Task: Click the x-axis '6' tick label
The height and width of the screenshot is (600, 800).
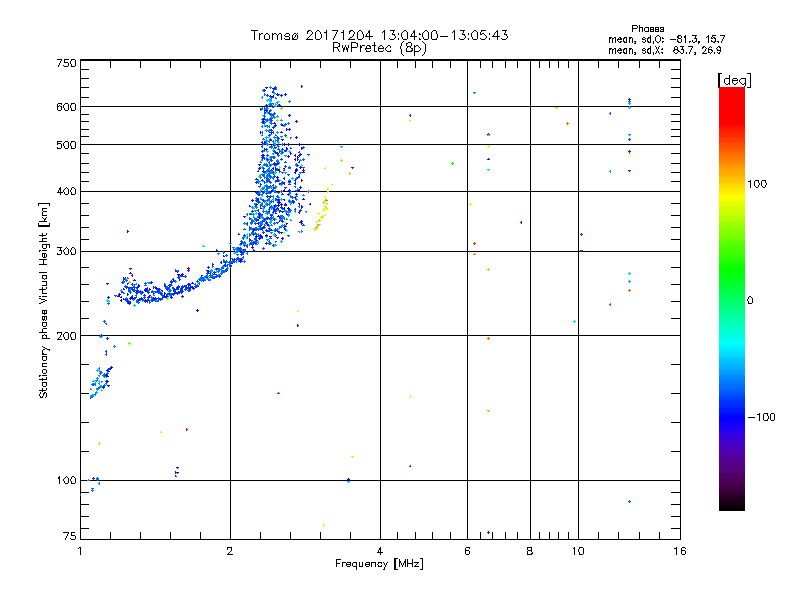Action: 467,551
